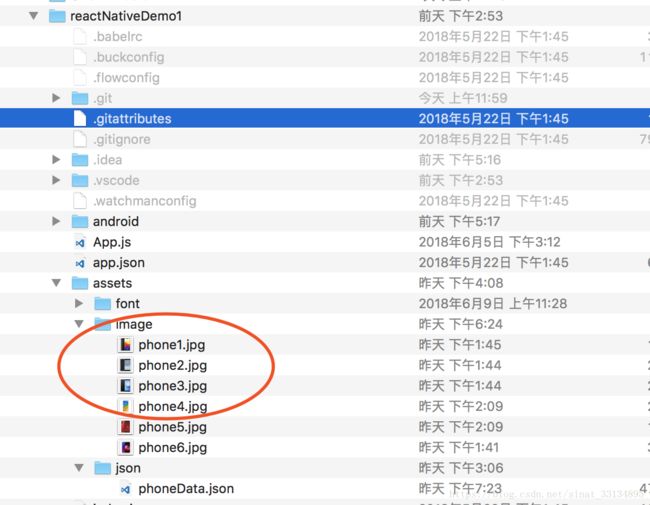
Task: Click App.js date 2018年6月5日 下午3:12
Action: click(x=490, y=242)
